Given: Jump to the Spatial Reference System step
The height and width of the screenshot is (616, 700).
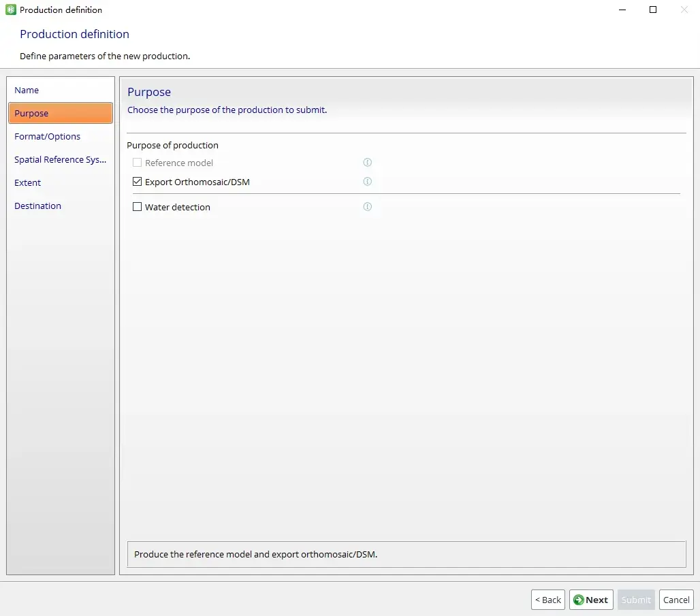Looking at the screenshot, I should coord(61,160).
